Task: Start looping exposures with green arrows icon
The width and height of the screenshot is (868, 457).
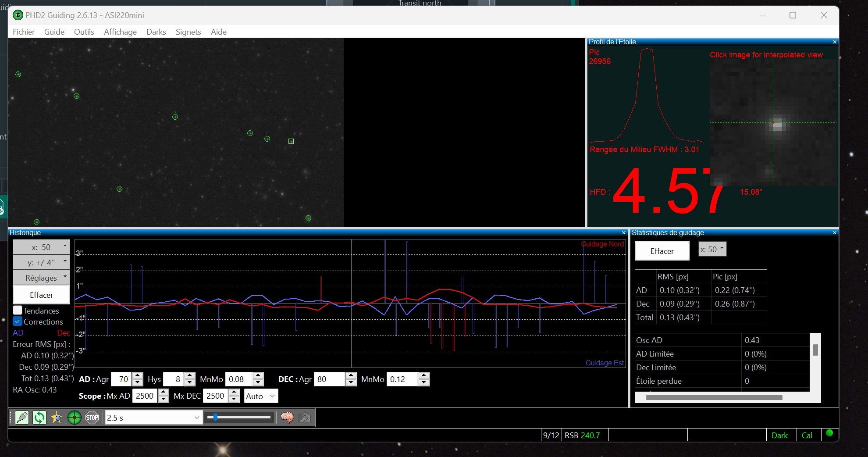Action: (x=39, y=418)
